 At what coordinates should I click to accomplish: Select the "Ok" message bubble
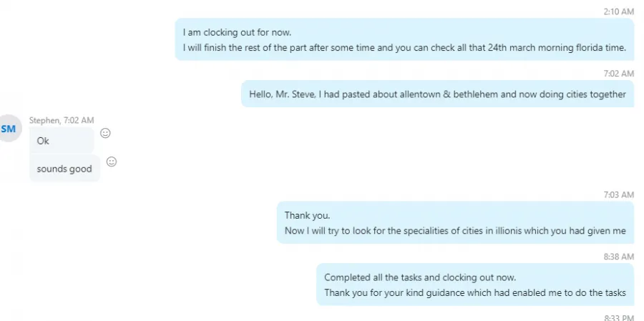tap(62, 140)
